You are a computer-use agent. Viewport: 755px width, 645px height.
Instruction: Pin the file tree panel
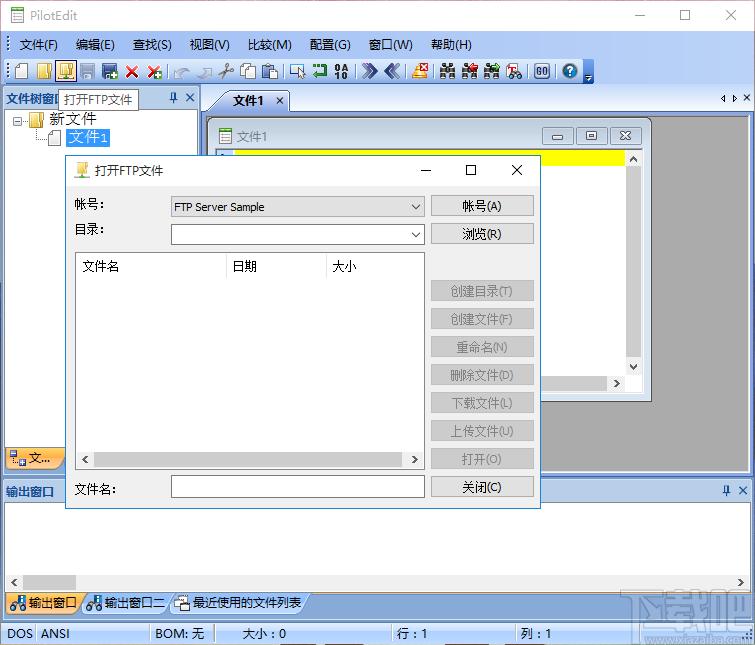174,98
